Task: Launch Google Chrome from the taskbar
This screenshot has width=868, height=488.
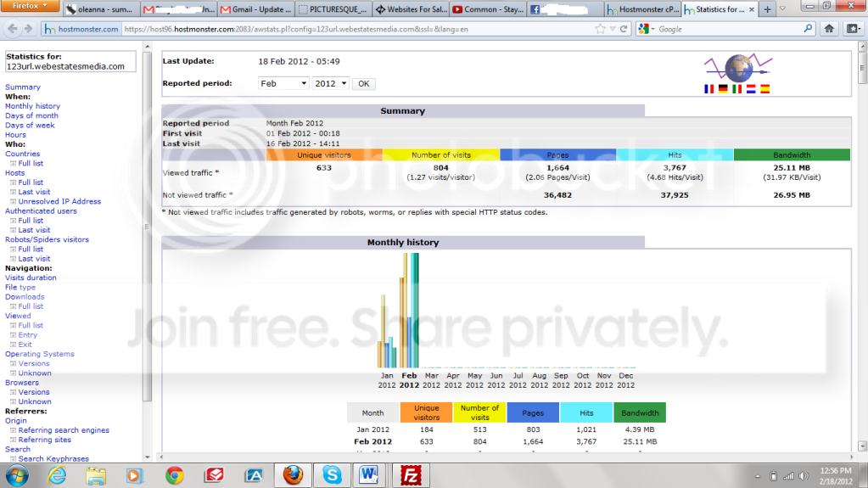Action: pyautogui.click(x=175, y=475)
